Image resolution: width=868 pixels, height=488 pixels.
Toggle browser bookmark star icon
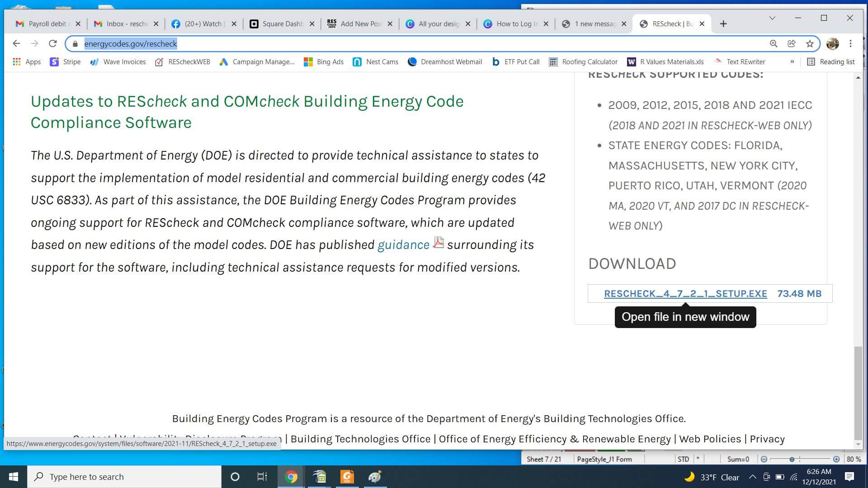810,43
